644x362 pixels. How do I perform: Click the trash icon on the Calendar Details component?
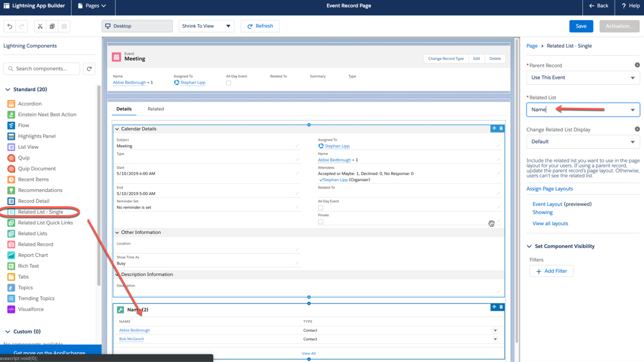click(501, 128)
